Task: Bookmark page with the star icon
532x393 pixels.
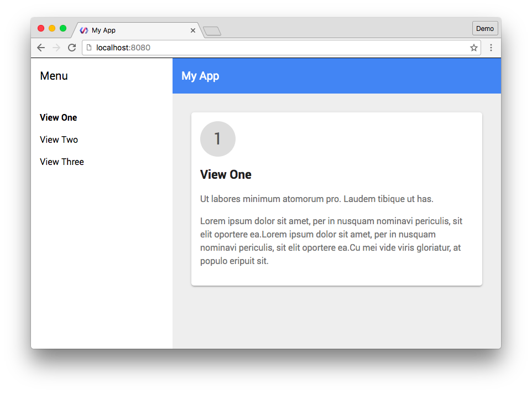Action: [474, 48]
